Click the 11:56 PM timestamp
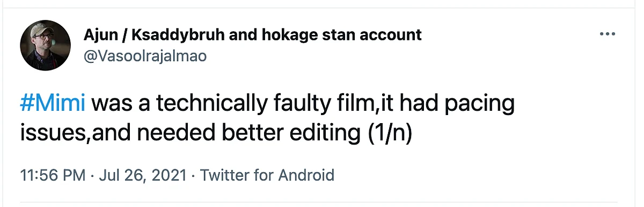Screen dimensions: 644x207 (x=52, y=175)
